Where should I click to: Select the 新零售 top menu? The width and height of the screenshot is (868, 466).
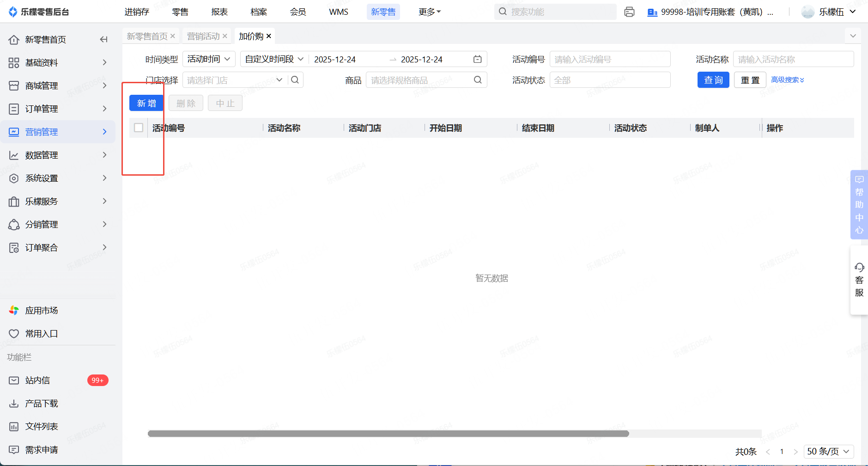point(383,12)
